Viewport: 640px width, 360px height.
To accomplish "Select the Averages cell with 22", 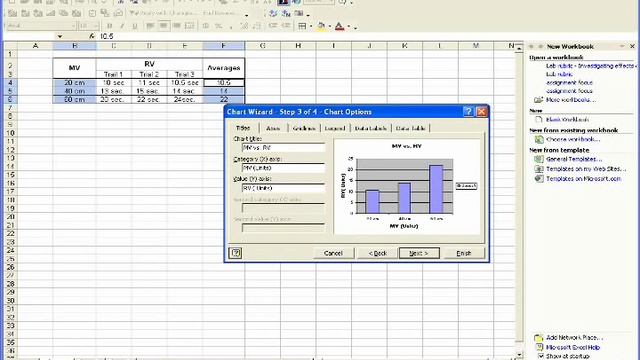I will (224, 99).
